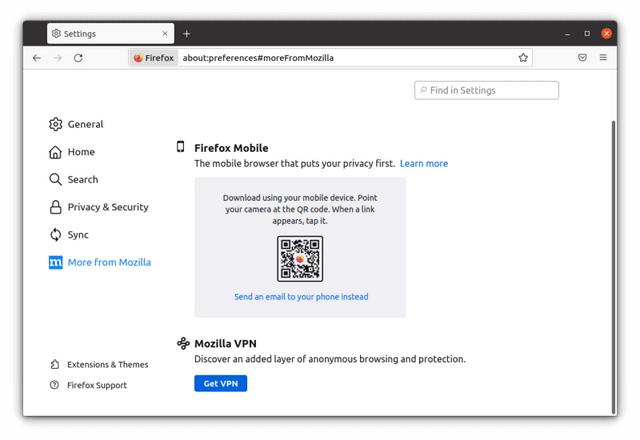Click the Firefox Mobile heading

(x=231, y=148)
